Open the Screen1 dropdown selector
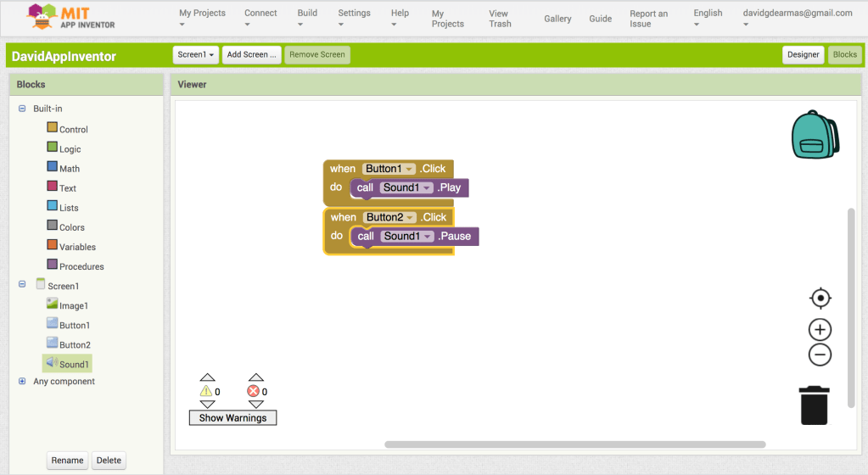This screenshot has width=868, height=475. coord(195,55)
